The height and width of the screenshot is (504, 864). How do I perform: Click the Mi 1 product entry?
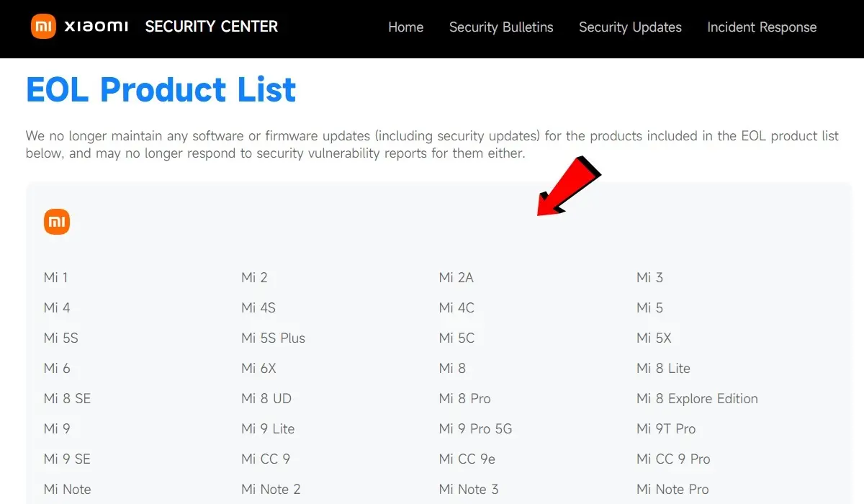point(56,277)
